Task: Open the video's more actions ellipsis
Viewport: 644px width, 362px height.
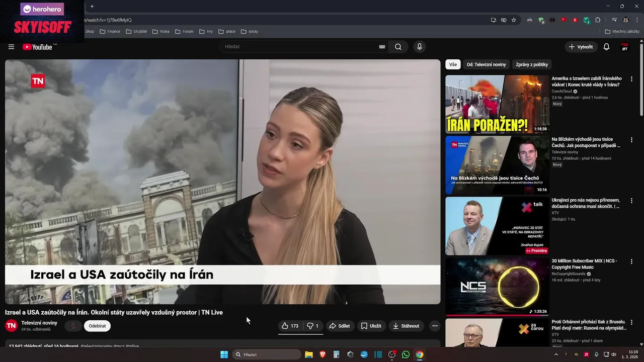Action: click(x=435, y=326)
